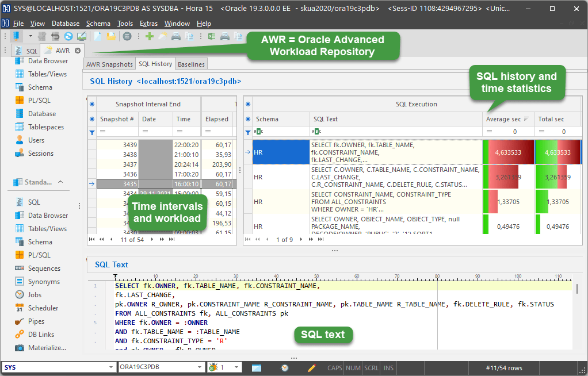This screenshot has height=376, width=588.
Task: Click the first printer icon in toolbar
Action: click(176, 36)
